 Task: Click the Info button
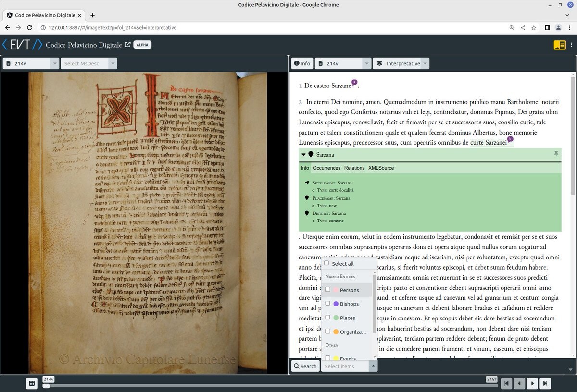click(302, 63)
